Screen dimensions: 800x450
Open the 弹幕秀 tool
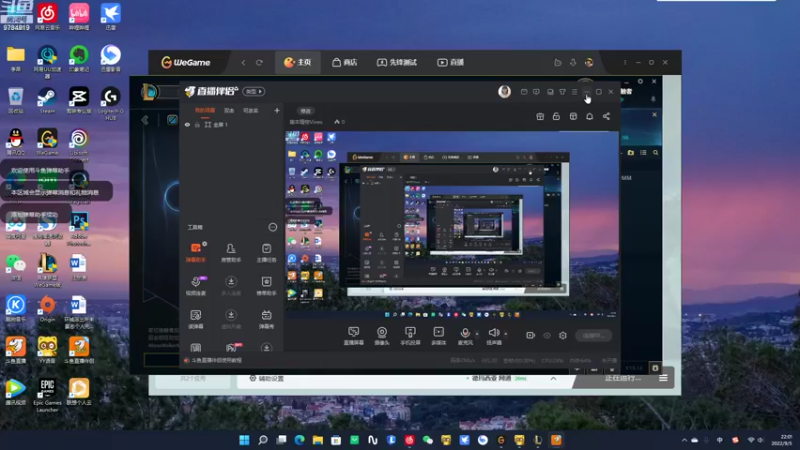[266, 319]
